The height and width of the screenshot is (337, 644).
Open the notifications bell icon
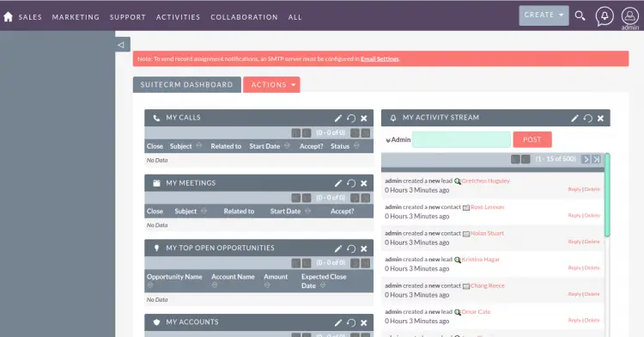pos(605,16)
